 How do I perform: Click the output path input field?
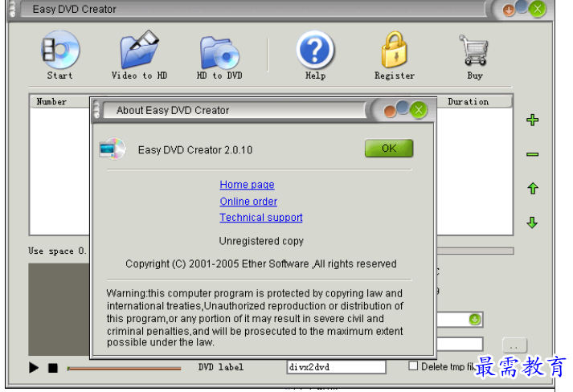(460, 344)
